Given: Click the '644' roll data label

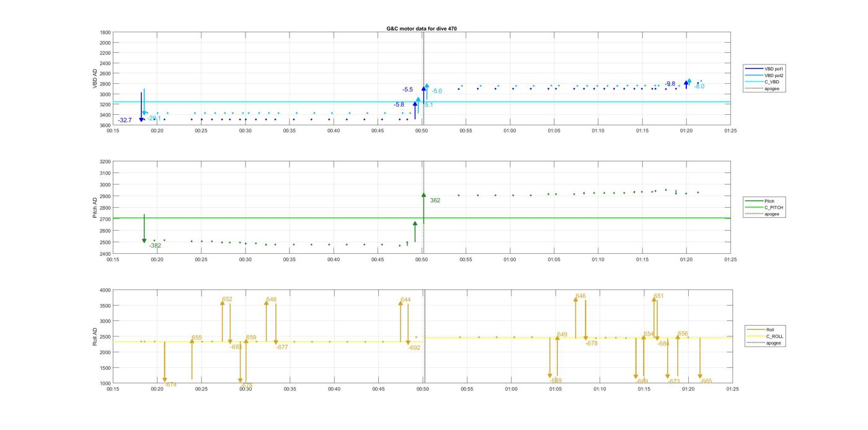Looking at the screenshot, I should click(405, 300).
